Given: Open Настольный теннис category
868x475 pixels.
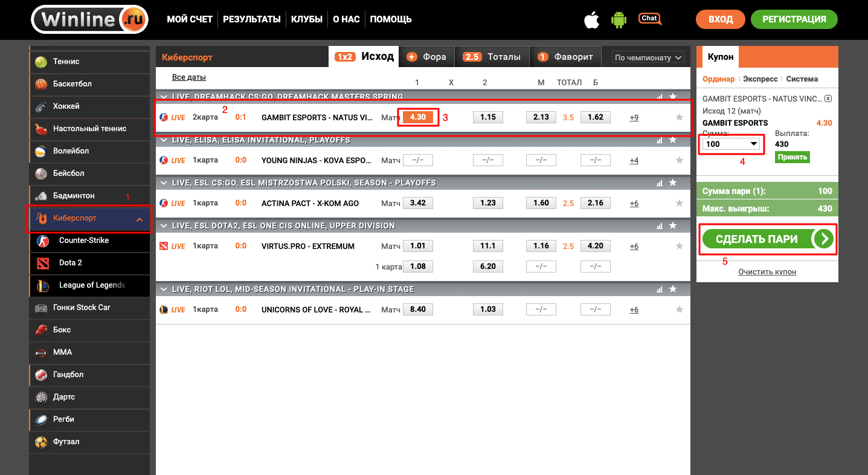Looking at the screenshot, I should tap(89, 129).
